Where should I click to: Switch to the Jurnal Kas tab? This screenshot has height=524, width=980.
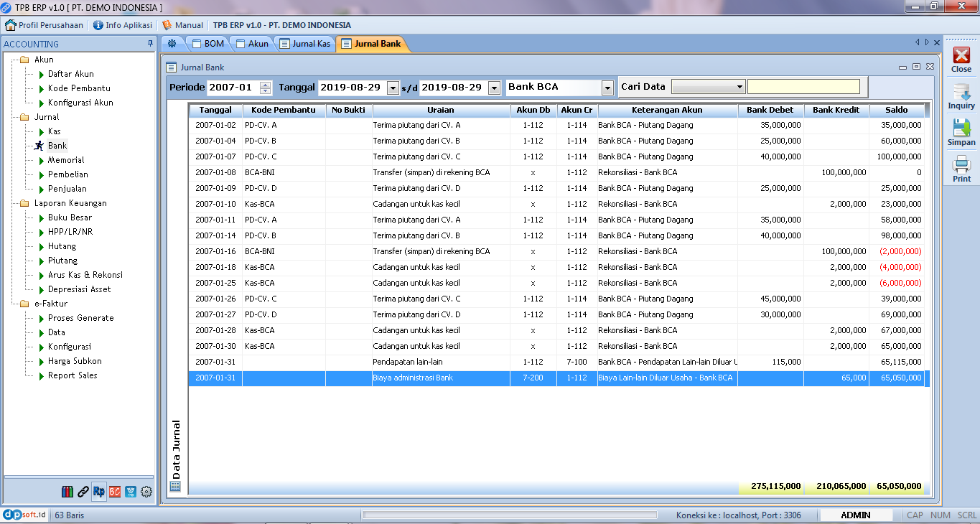point(305,44)
